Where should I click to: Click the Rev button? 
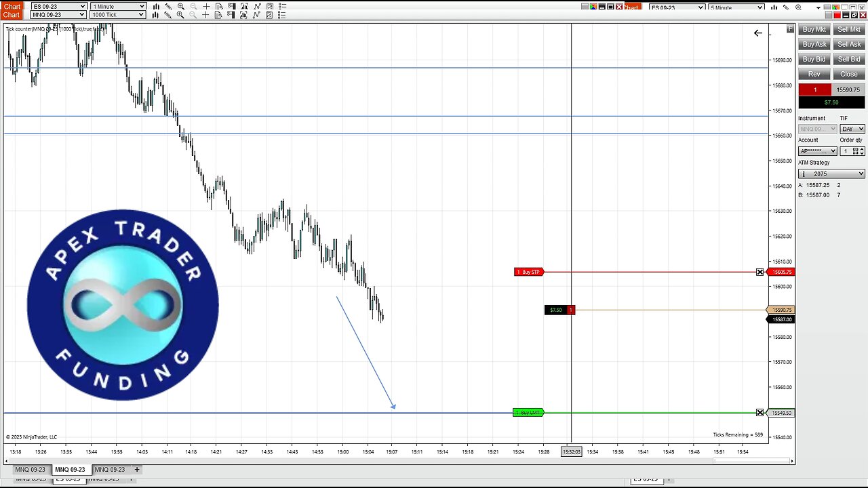point(814,74)
